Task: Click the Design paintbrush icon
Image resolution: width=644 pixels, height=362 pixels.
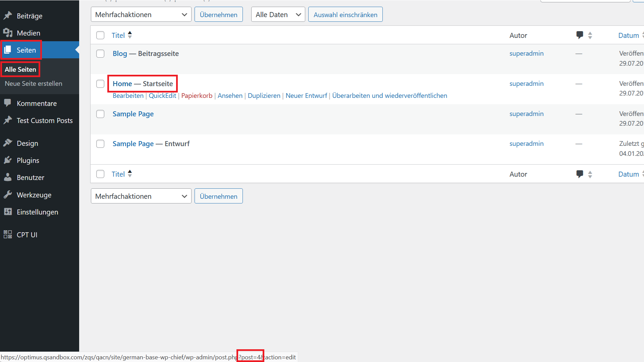Action: tap(8, 143)
